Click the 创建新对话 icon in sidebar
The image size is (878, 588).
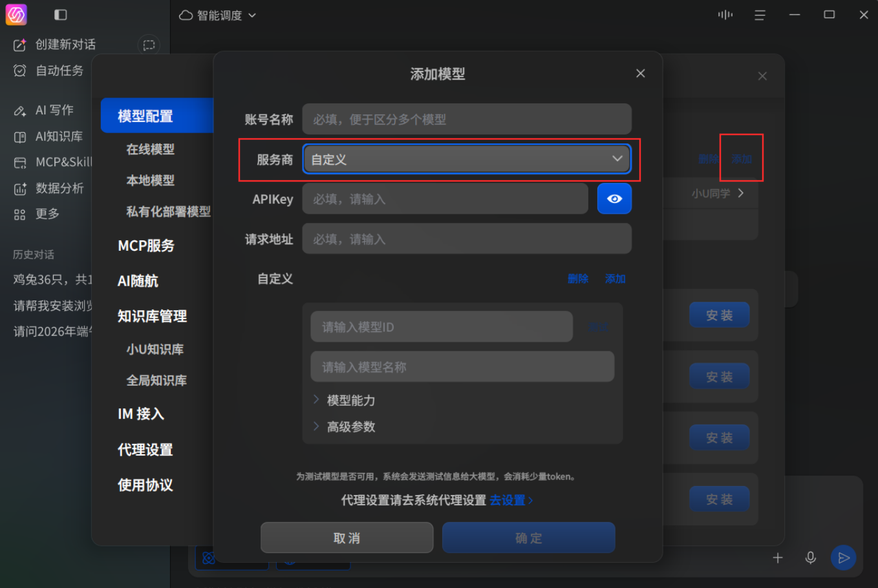pyautogui.click(x=20, y=45)
